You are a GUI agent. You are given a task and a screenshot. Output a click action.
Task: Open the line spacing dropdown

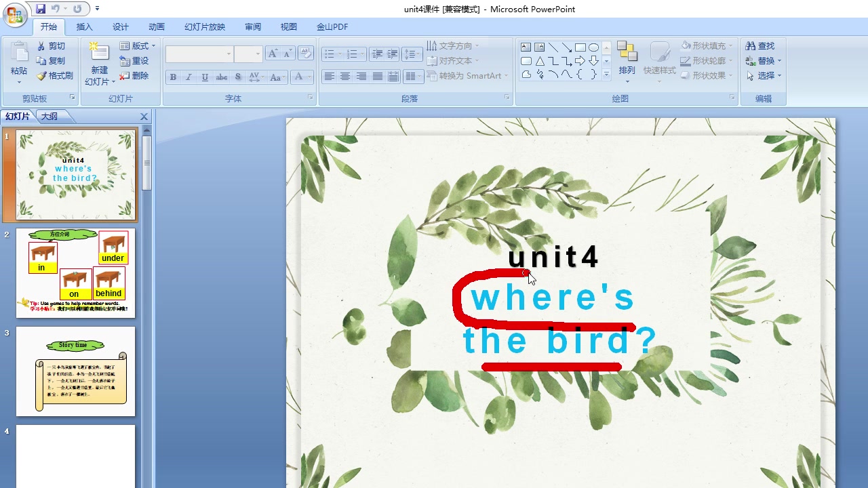click(412, 54)
